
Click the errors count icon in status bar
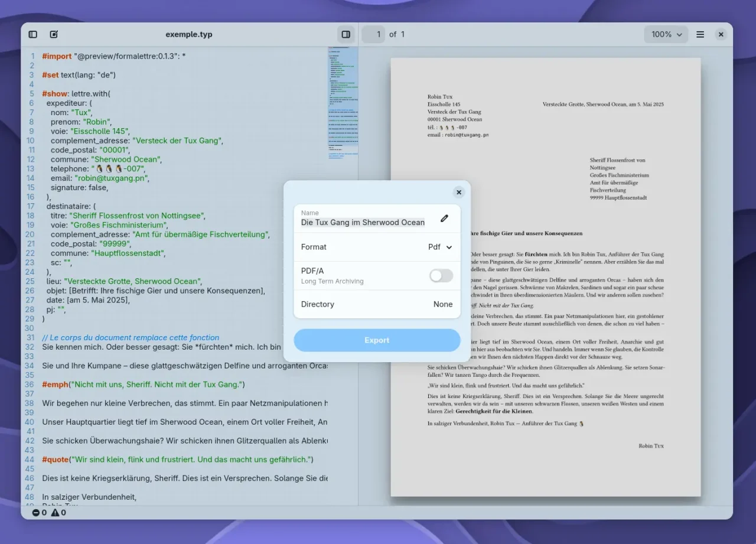click(x=36, y=513)
